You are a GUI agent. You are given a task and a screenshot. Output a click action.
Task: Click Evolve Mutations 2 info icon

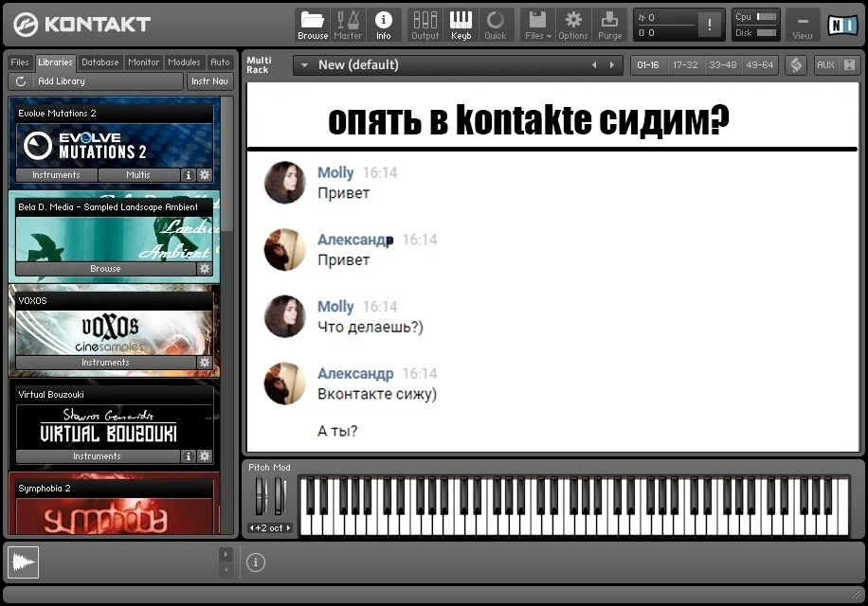tap(189, 175)
